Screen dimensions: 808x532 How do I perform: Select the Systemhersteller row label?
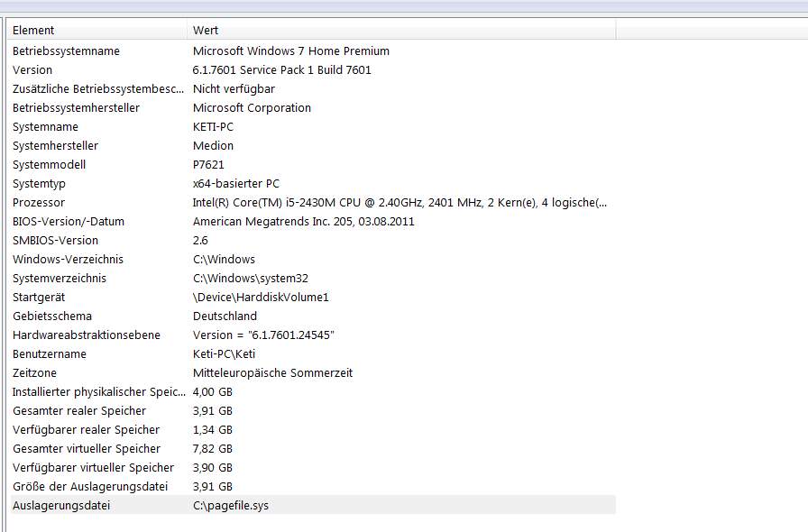55,146
